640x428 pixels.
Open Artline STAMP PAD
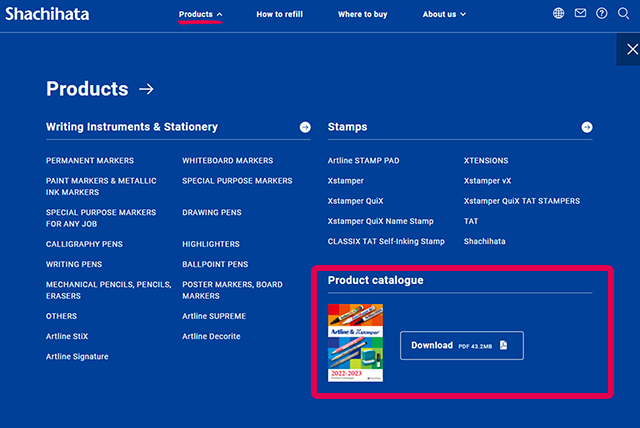click(363, 161)
